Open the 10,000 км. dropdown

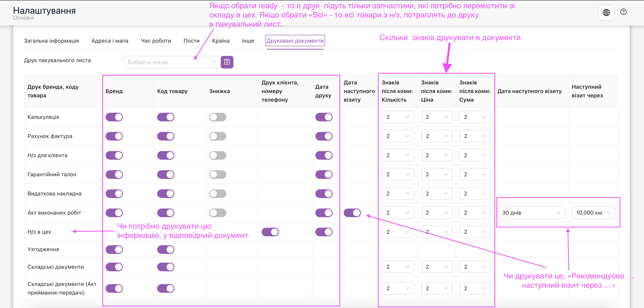pos(593,213)
